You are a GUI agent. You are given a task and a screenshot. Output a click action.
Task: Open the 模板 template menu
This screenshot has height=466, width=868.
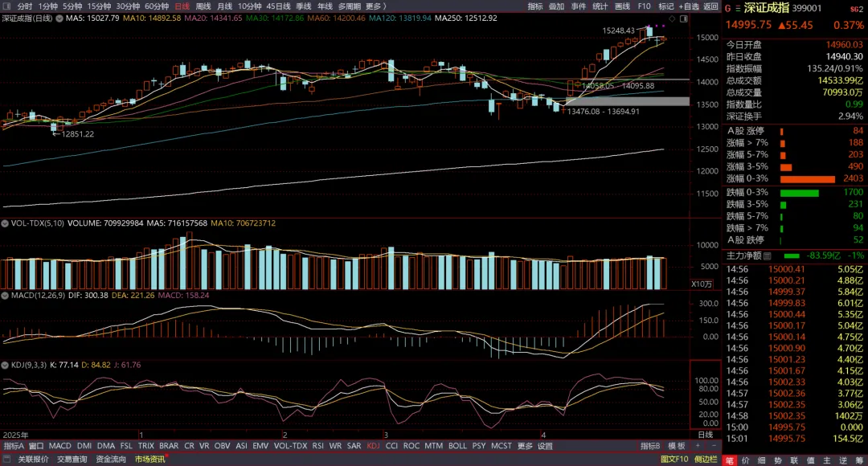(x=677, y=446)
